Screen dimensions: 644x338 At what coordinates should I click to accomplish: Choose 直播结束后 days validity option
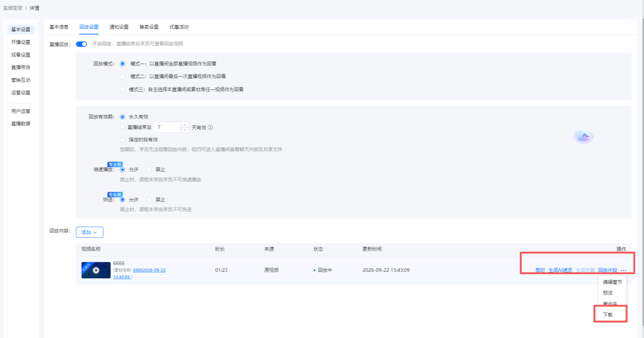(x=122, y=128)
